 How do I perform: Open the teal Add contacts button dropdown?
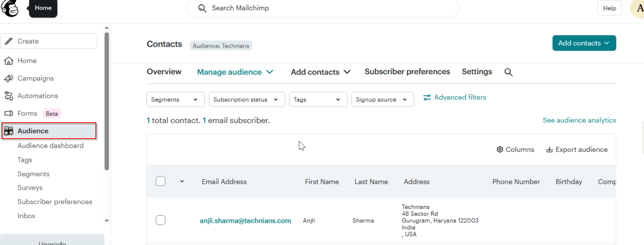[x=584, y=43]
